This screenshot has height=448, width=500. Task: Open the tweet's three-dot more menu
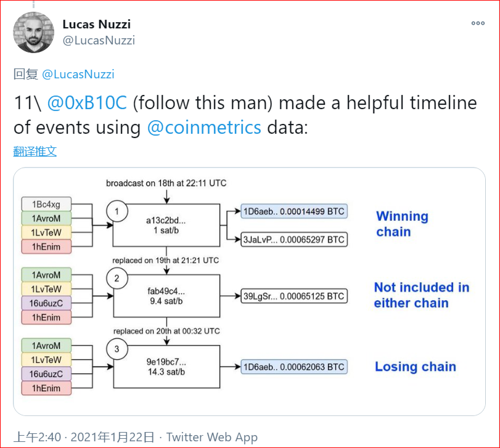(478, 23)
